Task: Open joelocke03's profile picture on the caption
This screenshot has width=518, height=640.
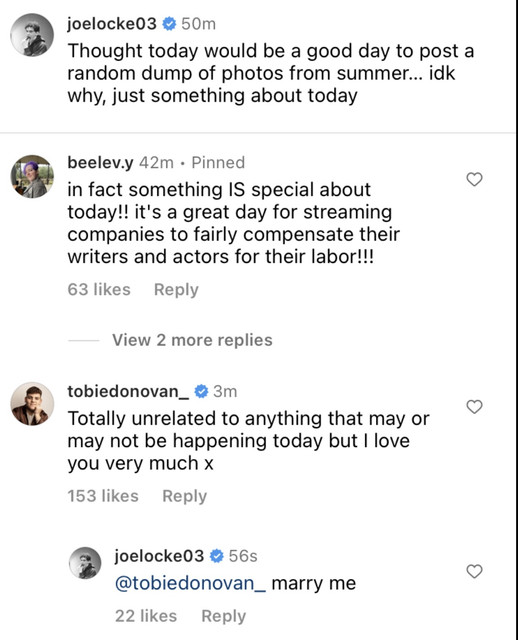Action: tap(32, 35)
